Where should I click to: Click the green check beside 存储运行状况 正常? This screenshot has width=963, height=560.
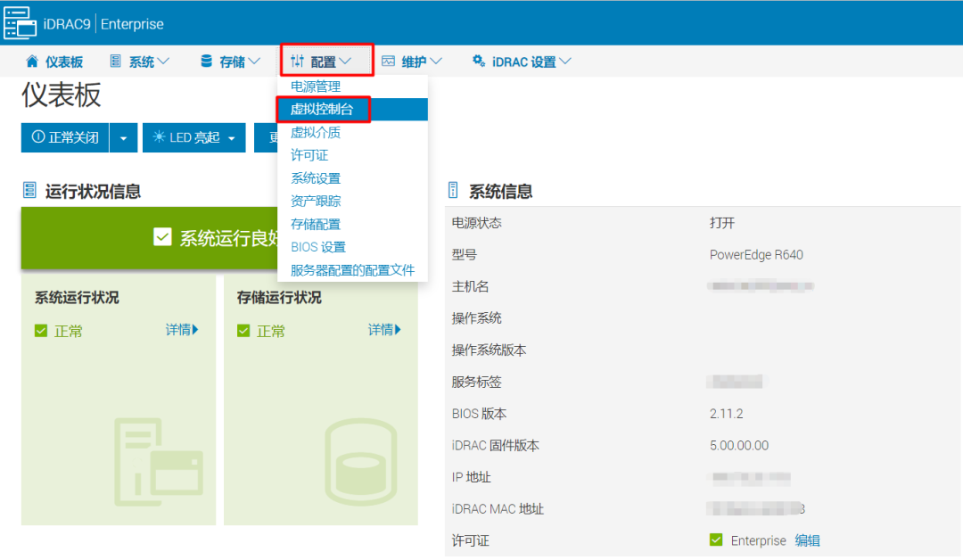click(243, 331)
